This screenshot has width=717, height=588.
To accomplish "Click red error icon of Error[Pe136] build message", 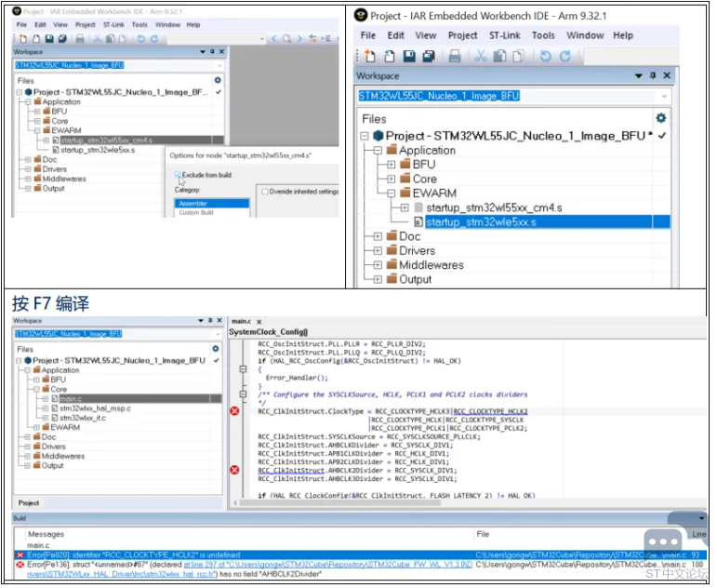I will point(20,565).
